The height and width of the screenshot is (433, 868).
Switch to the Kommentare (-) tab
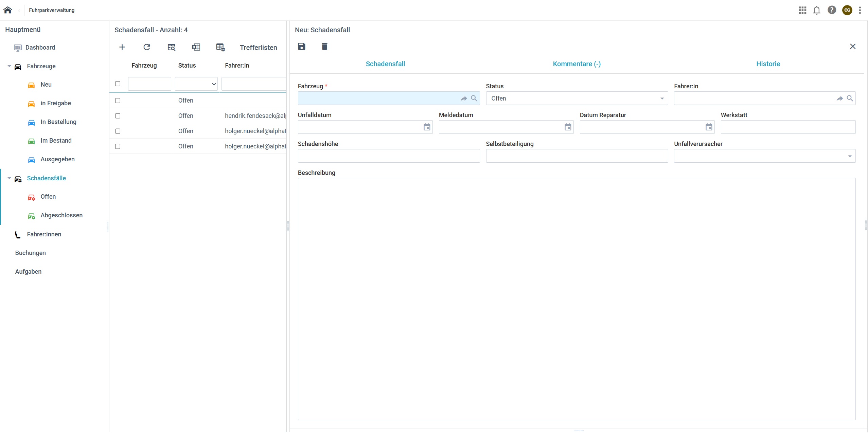[x=577, y=64]
